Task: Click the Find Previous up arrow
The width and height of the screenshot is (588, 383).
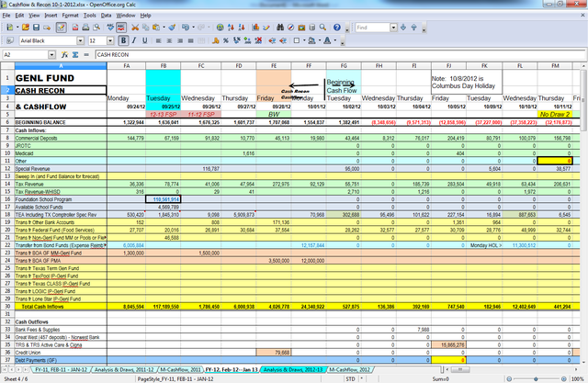Action: [414, 28]
